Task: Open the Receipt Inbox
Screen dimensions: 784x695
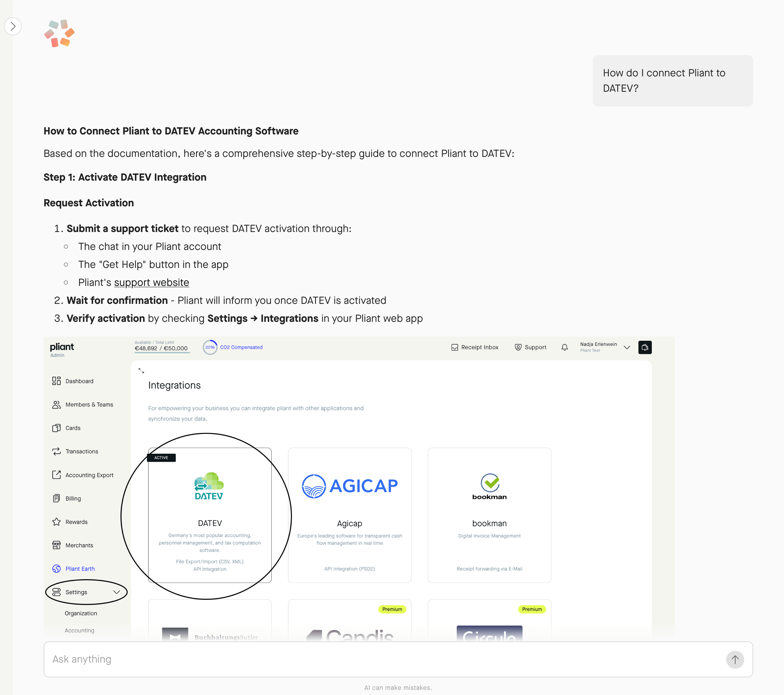Action: coord(475,347)
